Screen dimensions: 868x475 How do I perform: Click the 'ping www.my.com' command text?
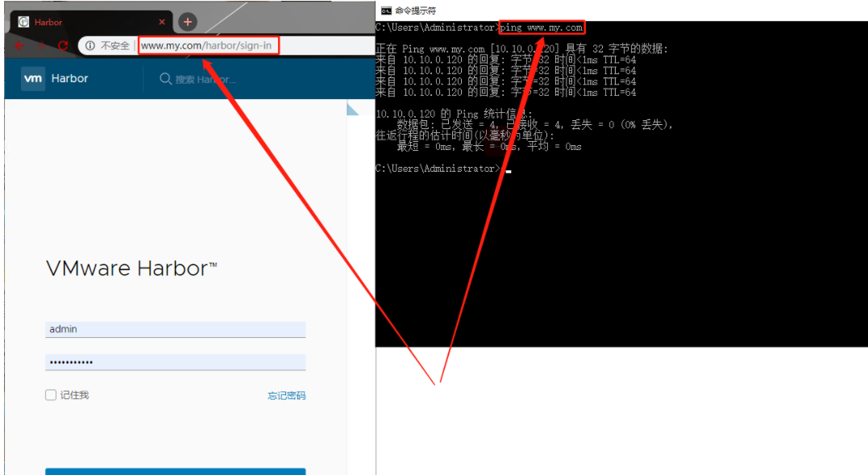(x=542, y=27)
